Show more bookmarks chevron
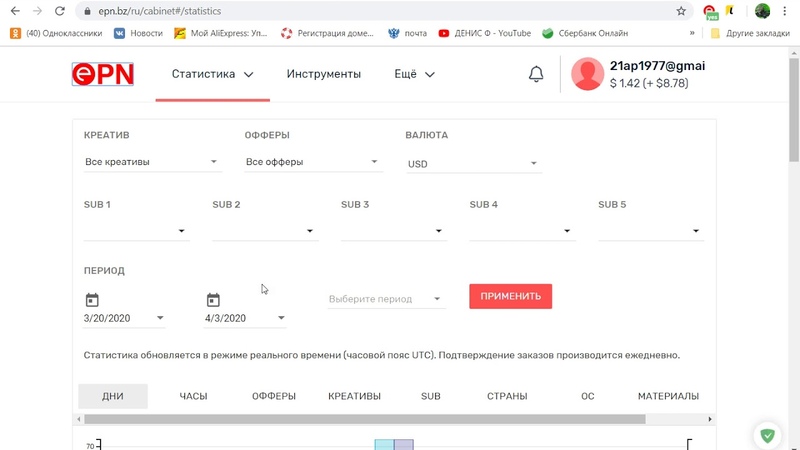Image resolution: width=800 pixels, height=450 pixels. coord(692,33)
